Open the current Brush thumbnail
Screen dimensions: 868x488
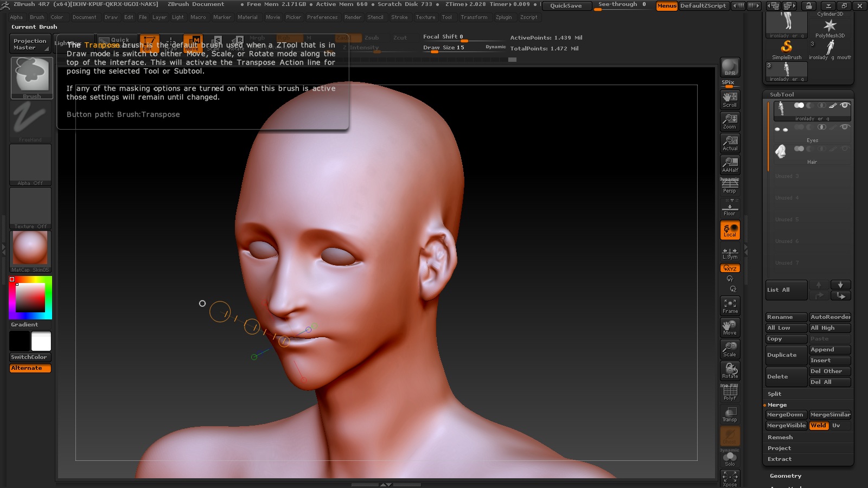pyautogui.click(x=31, y=78)
